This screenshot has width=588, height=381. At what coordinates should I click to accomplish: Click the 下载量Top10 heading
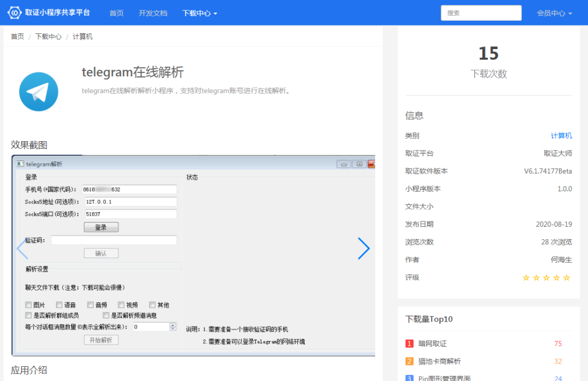tap(429, 319)
